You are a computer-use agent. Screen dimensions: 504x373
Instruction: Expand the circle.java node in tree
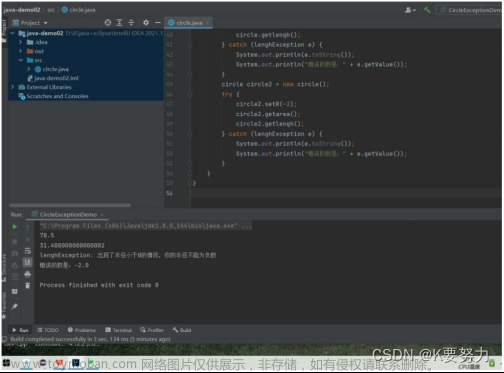pos(29,69)
